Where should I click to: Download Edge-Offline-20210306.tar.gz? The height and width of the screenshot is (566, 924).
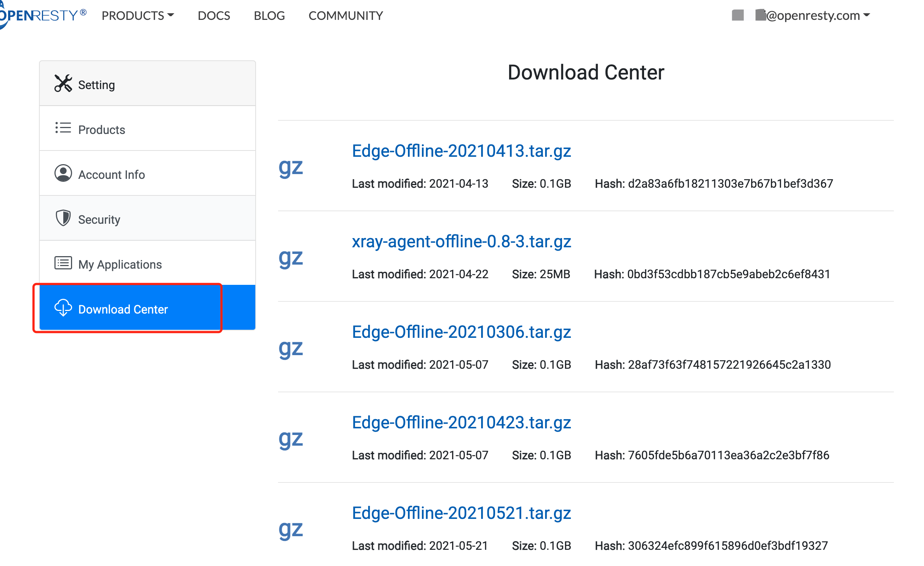pos(461,332)
